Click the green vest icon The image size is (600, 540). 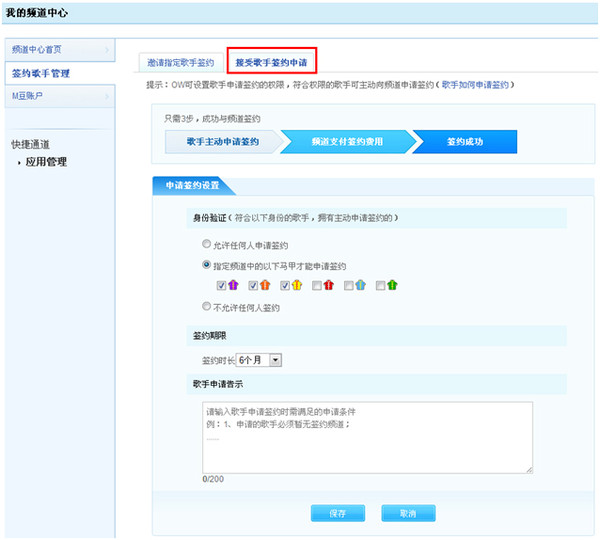pos(392,286)
